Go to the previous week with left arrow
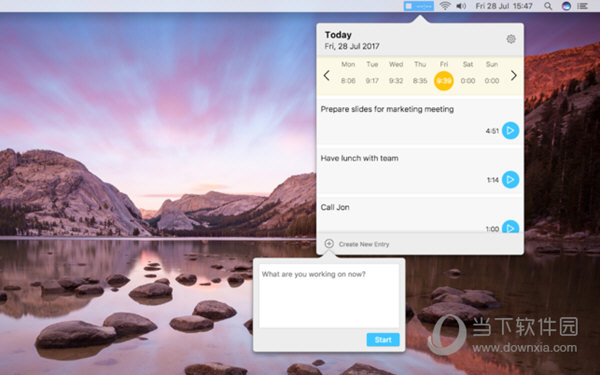This screenshot has width=600, height=375. (x=326, y=76)
